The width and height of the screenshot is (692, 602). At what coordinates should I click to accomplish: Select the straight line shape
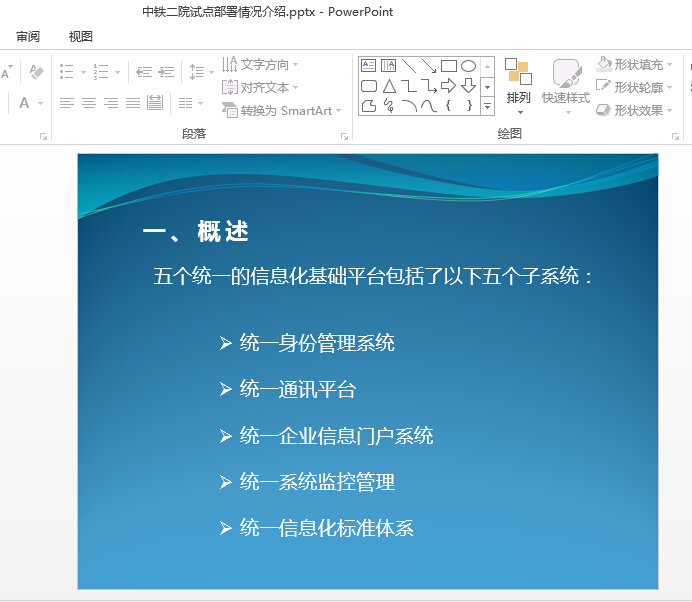click(x=409, y=66)
